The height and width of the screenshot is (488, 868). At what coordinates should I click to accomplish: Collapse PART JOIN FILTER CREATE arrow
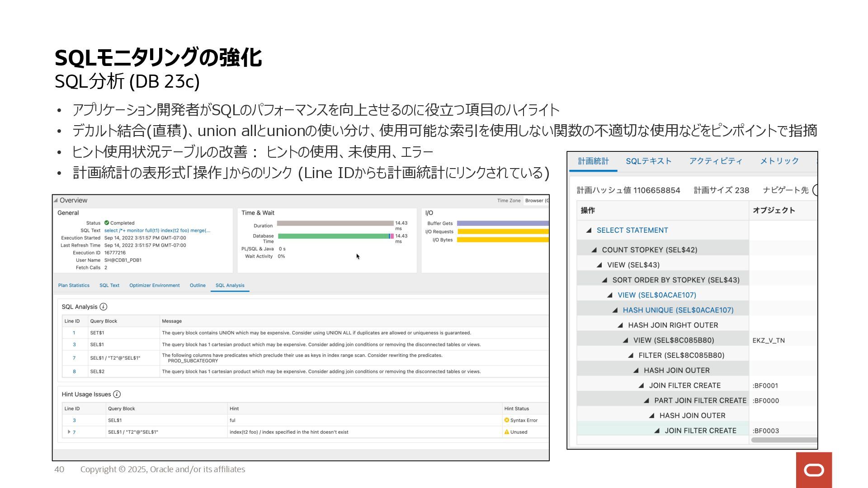point(646,400)
